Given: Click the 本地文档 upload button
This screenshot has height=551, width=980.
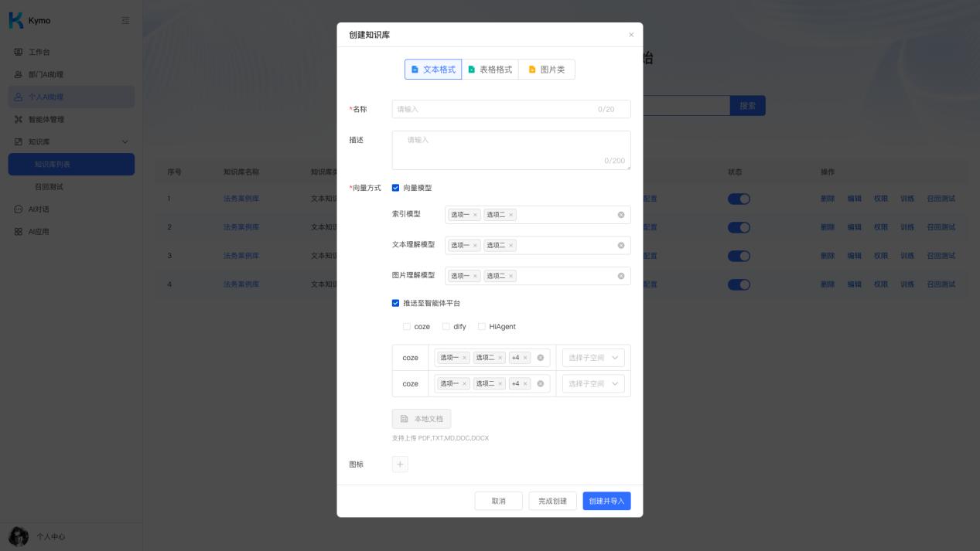Looking at the screenshot, I should 422,419.
